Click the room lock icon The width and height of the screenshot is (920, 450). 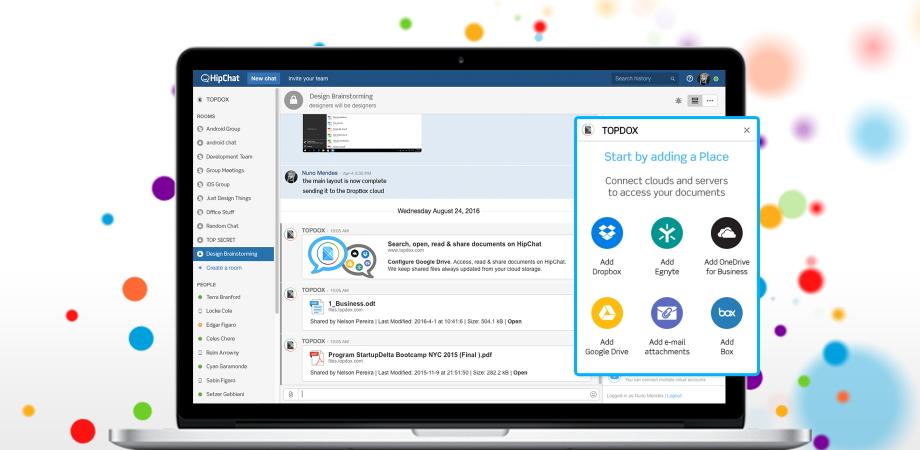[x=293, y=100]
